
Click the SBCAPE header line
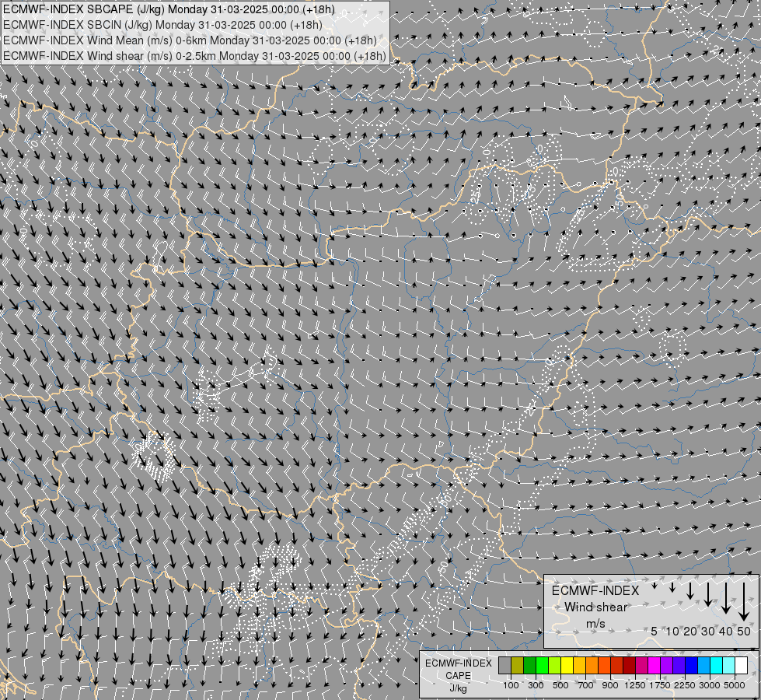click(169, 9)
